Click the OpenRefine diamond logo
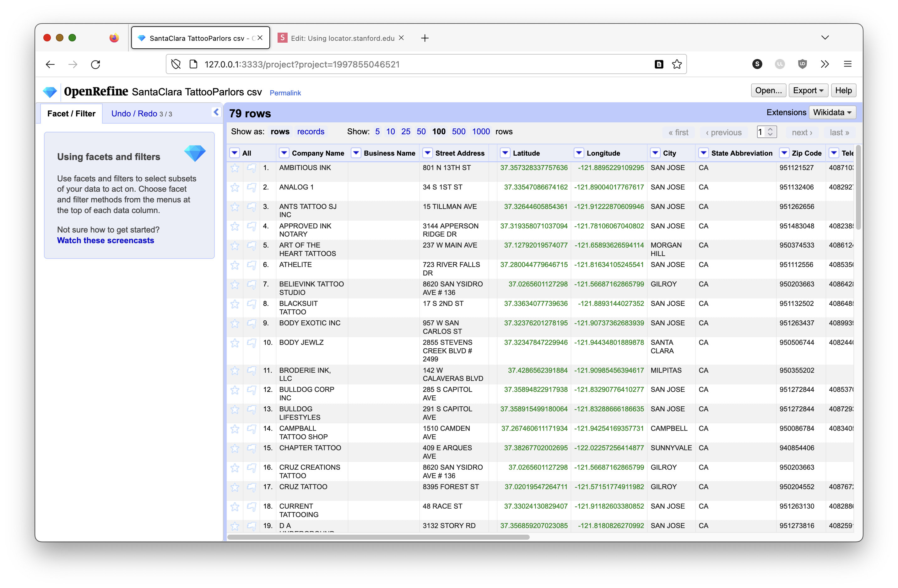This screenshot has height=588, width=898. point(50,92)
